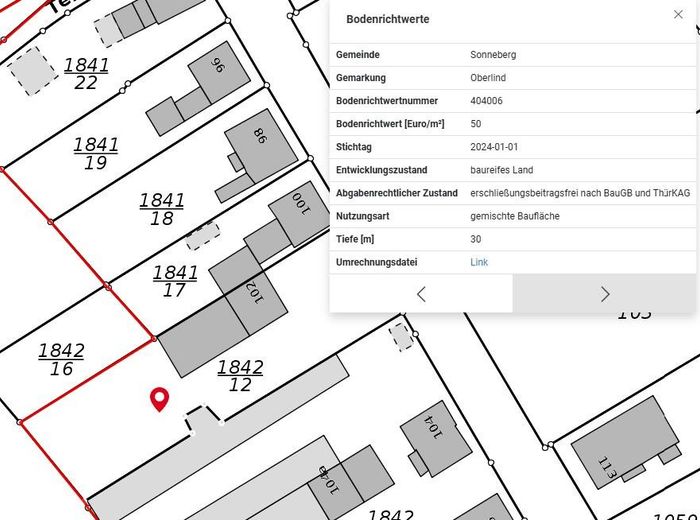Click building number 100 on map
Viewport: 700px width, 520px height.
point(299,206)
